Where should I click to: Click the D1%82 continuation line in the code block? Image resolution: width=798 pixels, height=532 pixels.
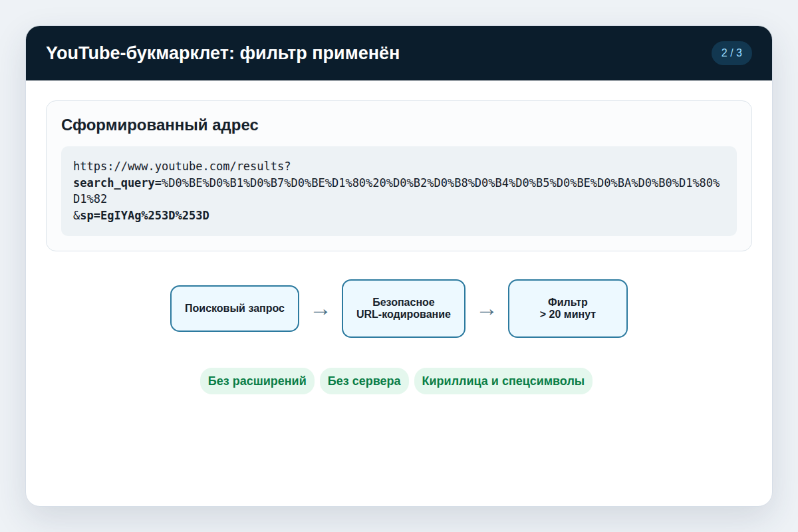(90, 199)
